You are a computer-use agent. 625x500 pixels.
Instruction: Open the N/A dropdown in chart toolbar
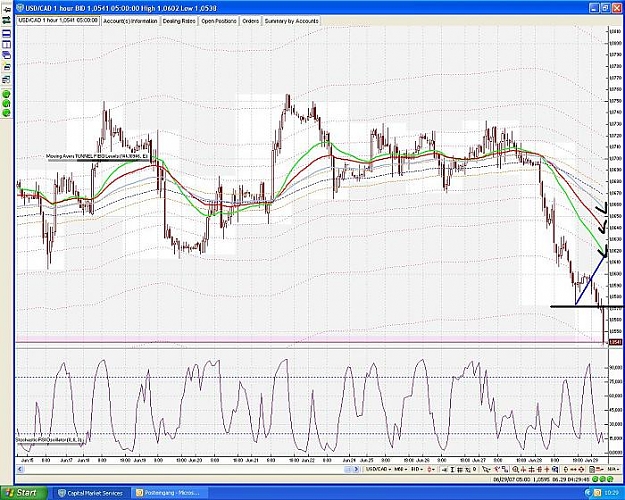(x=613, y=469)
